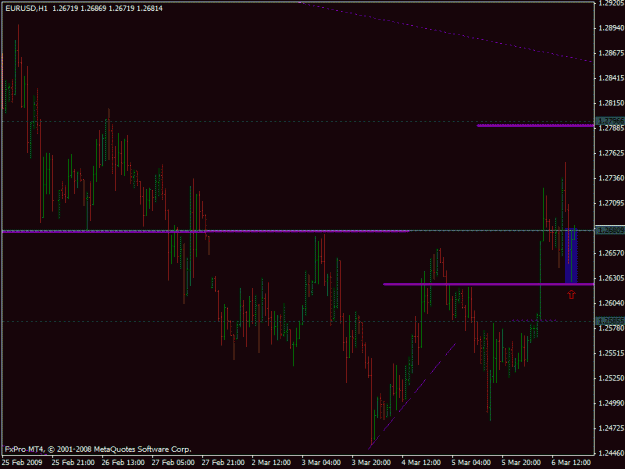This screenshot has height=469, width=625.
Task: Click the 6 Mar 12:00 time label
Action: [571, 463]
